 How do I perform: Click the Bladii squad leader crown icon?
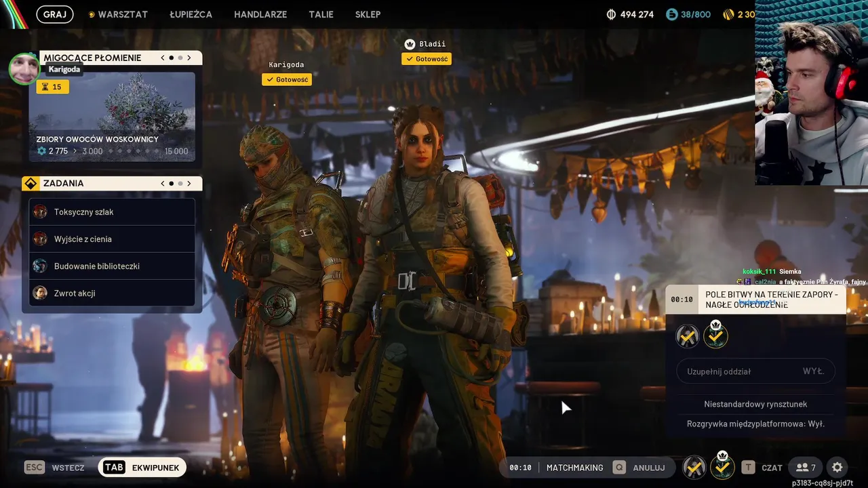[x=410, y=44]
